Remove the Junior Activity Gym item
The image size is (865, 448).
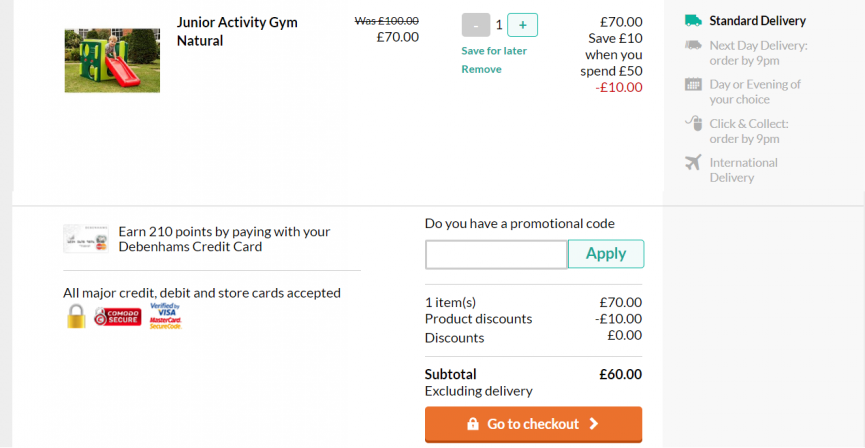(482, 69)
